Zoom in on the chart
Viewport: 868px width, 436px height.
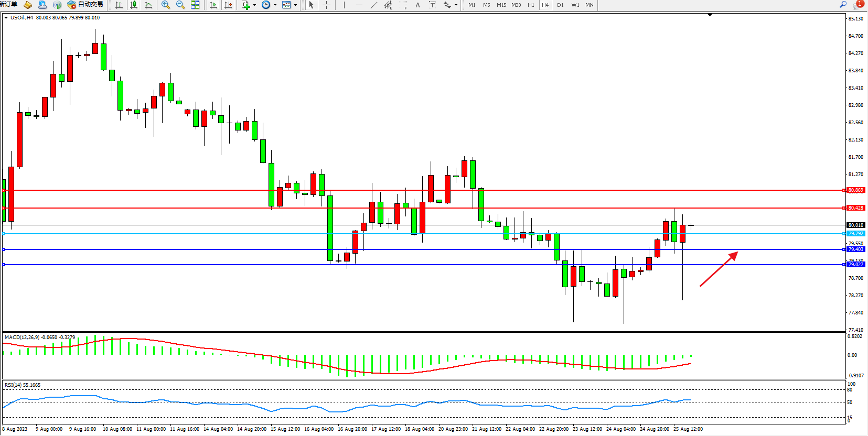click(x=166, y=5)
